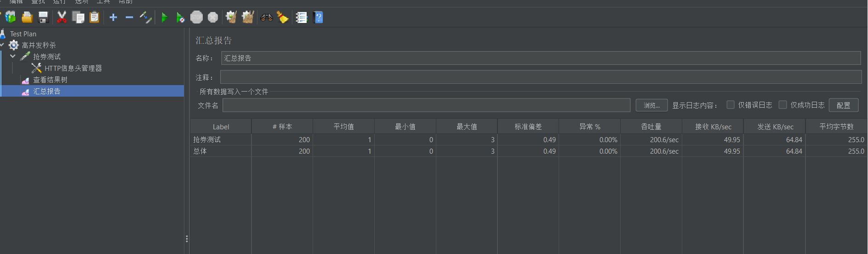Click the gear icon beside 高并发秒杀
Viewport: 868px width, 254px height.
point(14,45)
